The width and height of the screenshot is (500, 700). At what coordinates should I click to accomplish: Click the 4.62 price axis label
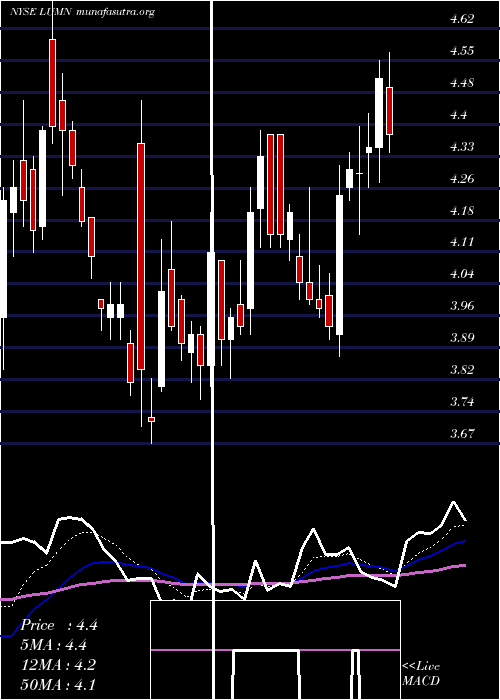(461, 19)
